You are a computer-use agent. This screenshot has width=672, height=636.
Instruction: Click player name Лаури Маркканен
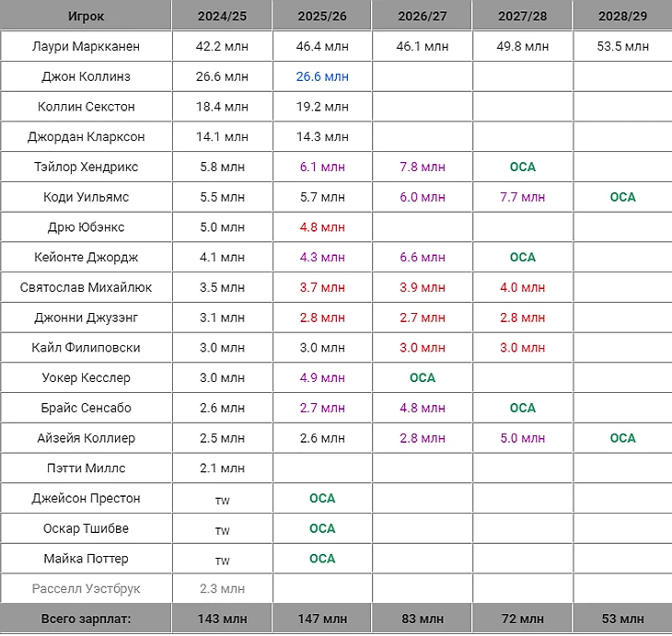(86, 46)
